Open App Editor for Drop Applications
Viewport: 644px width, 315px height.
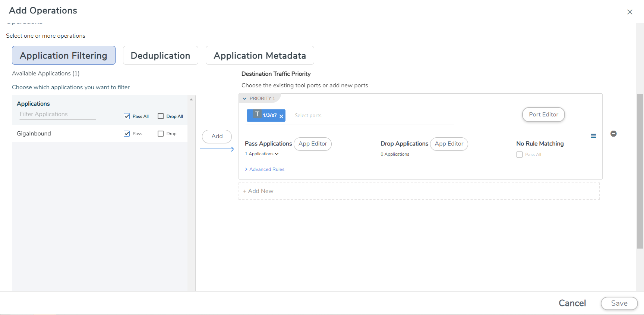click(449, 144)
